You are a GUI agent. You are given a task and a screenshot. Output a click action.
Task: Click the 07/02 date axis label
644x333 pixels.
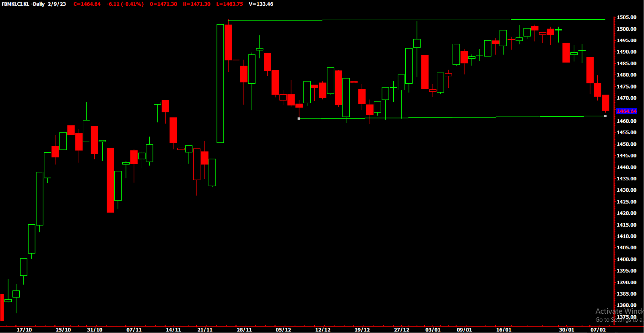[598, 330]
